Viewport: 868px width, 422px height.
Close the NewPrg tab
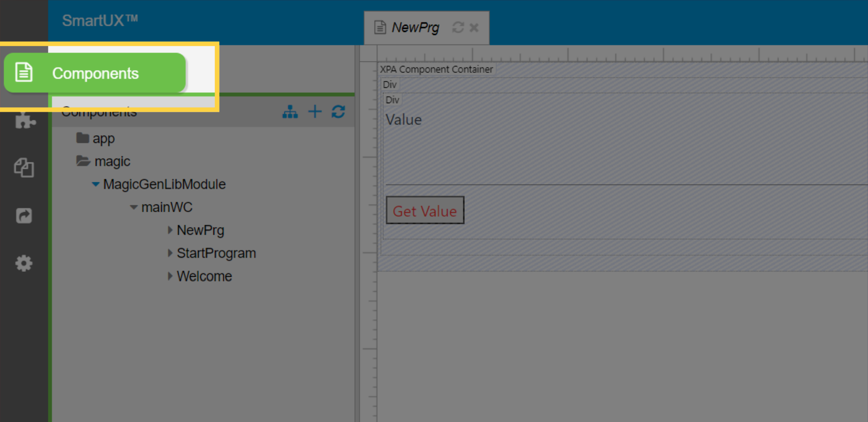(x=474, y=28)
